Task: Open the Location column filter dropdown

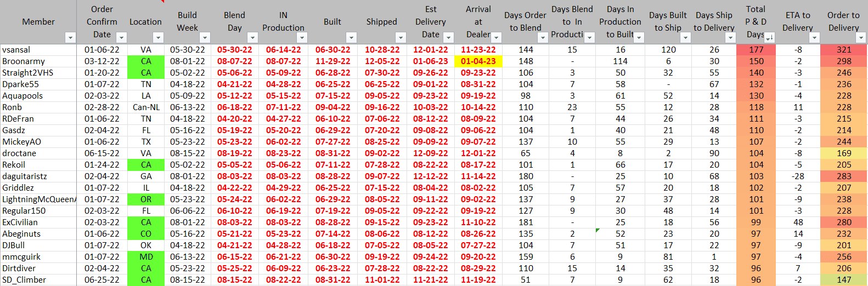Action: [x=158, y=38]
